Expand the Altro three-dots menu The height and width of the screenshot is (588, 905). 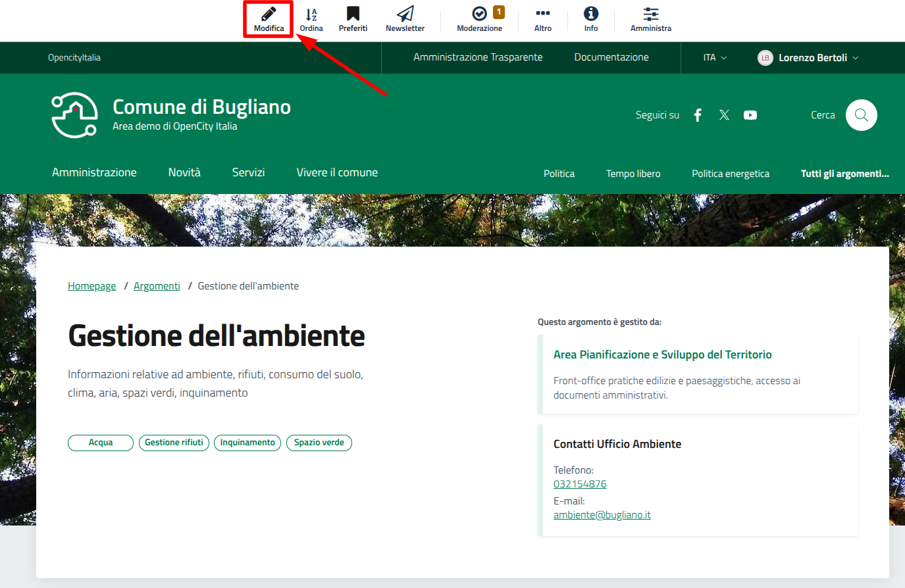coord(543,14)
